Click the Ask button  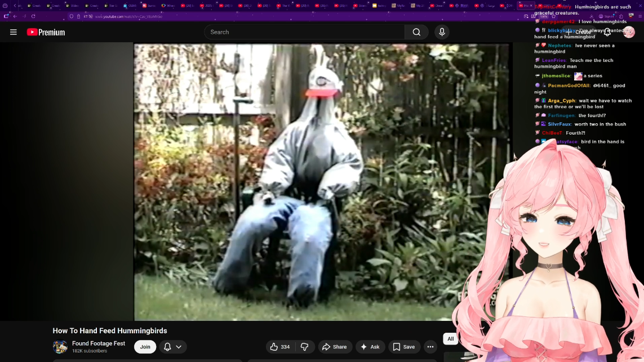tap(370, 347)
